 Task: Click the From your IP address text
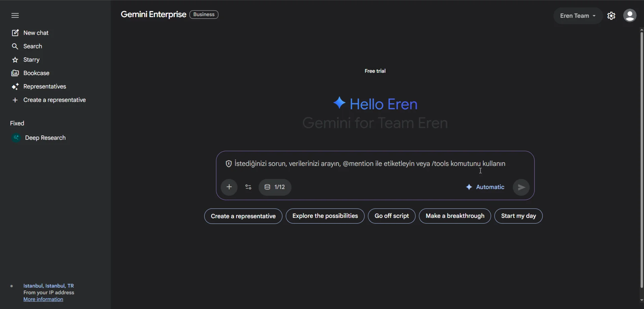[x=49, y=293]
